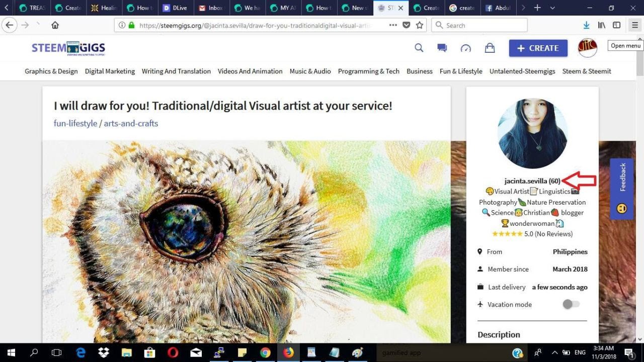Image resolution: width=644 pixels, height=362 pixels.
Task: Switch to the Healin browser tab
Action: tap(104, 8)
